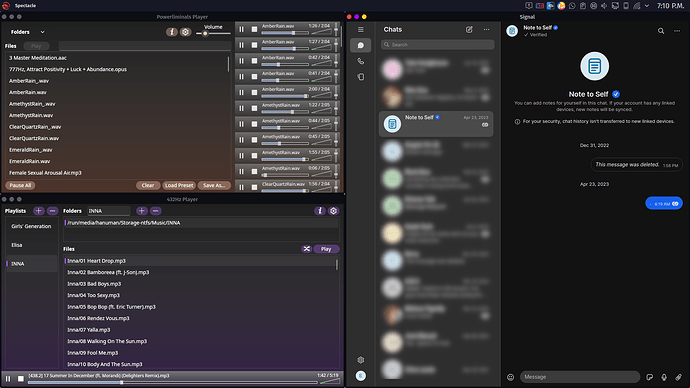Attach a file in Signal composer

coord(679,377)
